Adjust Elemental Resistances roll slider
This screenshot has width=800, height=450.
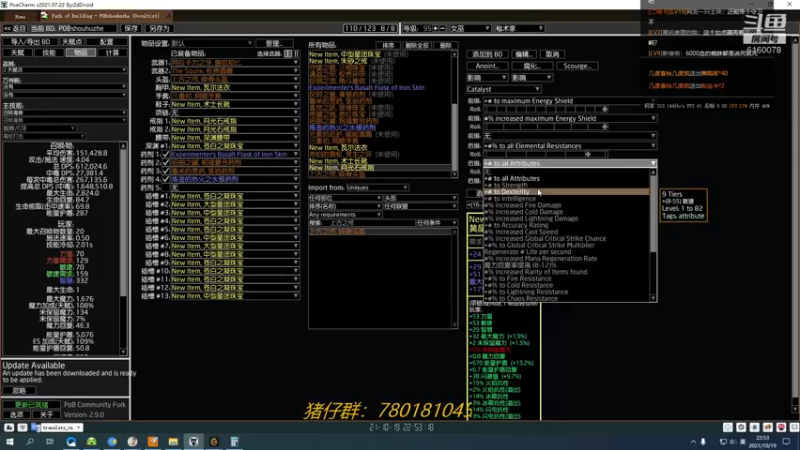[545, 154]
